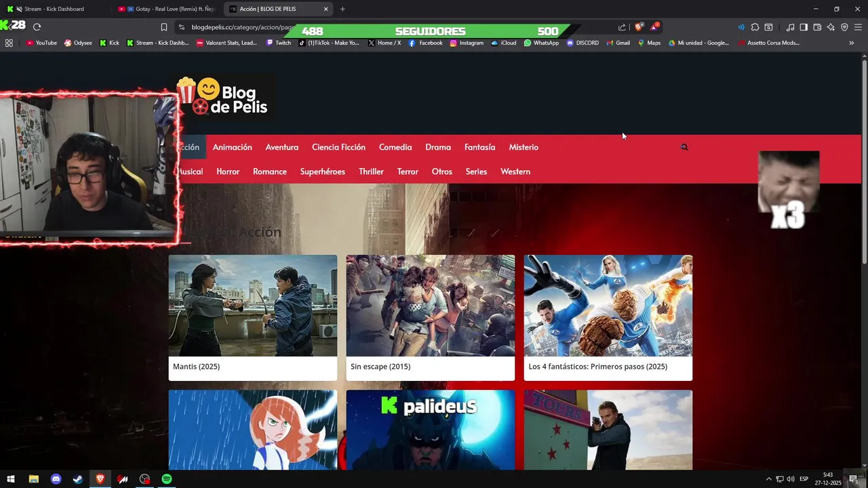Open the Maps bookmark

pos(649,43)
